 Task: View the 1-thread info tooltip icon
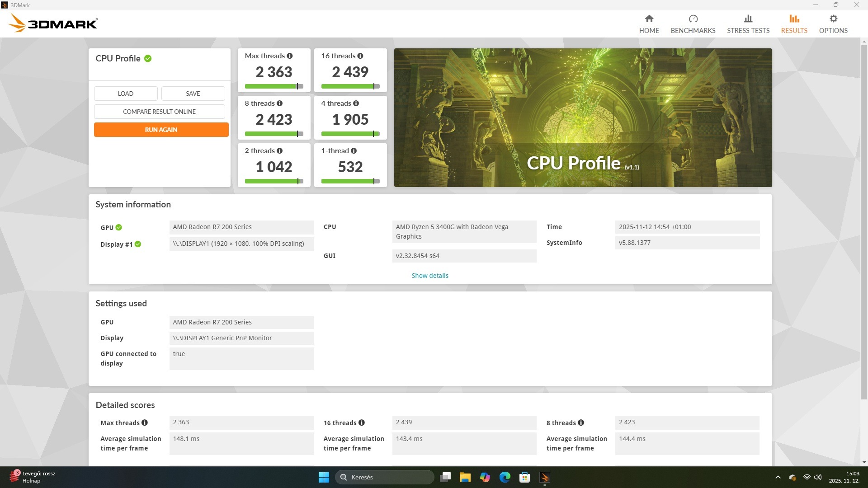[x=353, y=150]
